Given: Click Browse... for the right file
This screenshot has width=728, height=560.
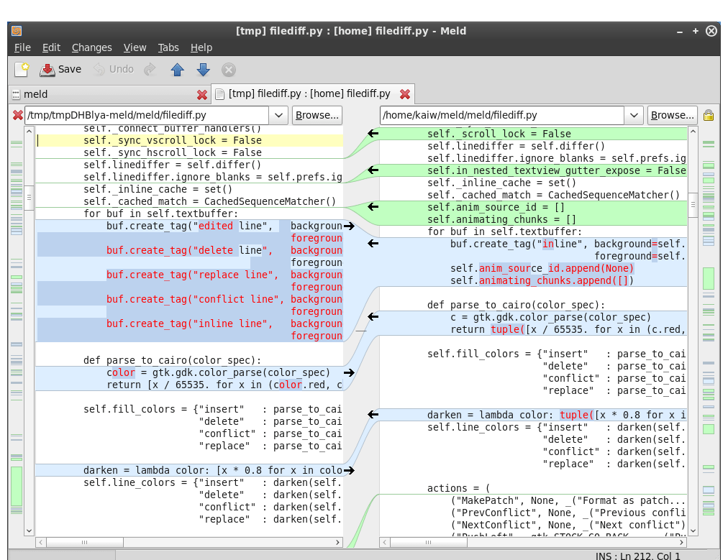Looking at the screenshot, I should point(672,115).
